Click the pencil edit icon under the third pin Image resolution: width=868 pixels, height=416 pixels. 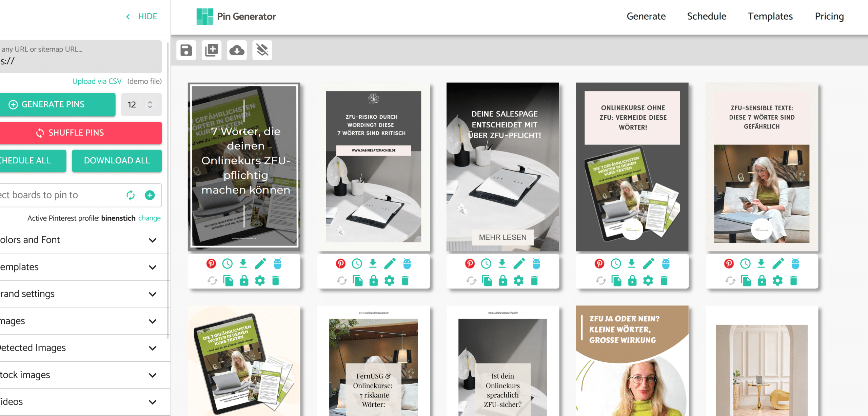tap(519, 263)
